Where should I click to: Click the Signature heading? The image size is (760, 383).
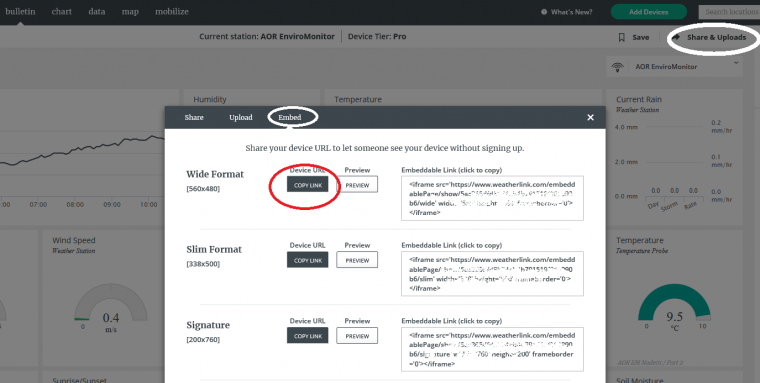[208, 325]
